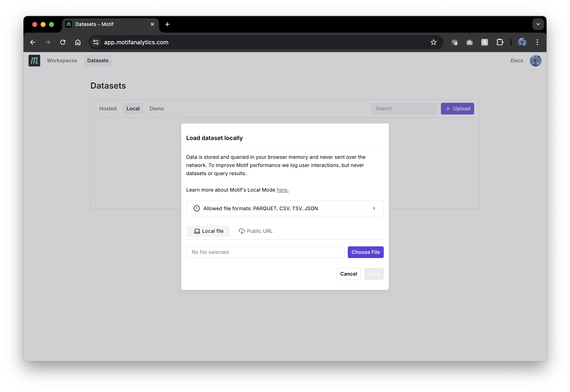The width and height of the screenshot is (570, 392).
Task: Switch to the Hosted datasets tab
Action: [107, 108]
